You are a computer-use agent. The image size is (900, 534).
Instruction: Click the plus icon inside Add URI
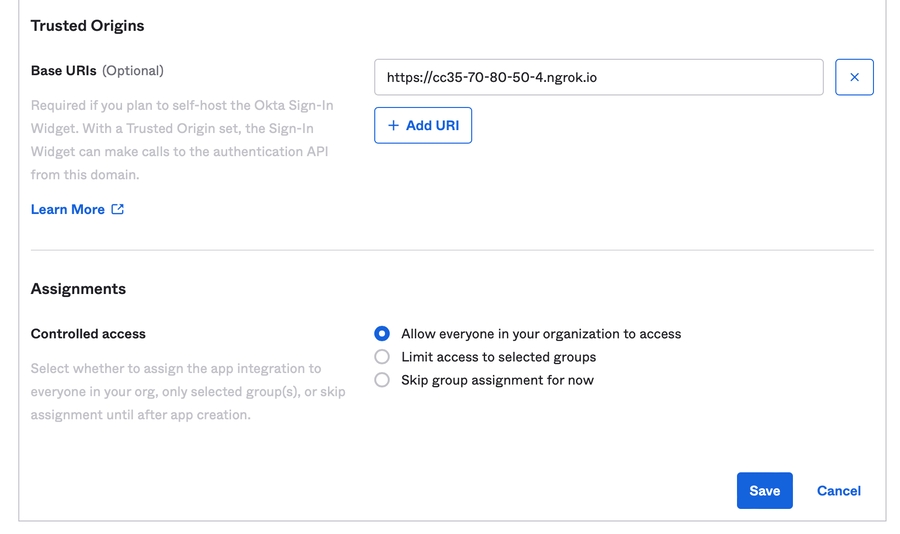point(393,125)
